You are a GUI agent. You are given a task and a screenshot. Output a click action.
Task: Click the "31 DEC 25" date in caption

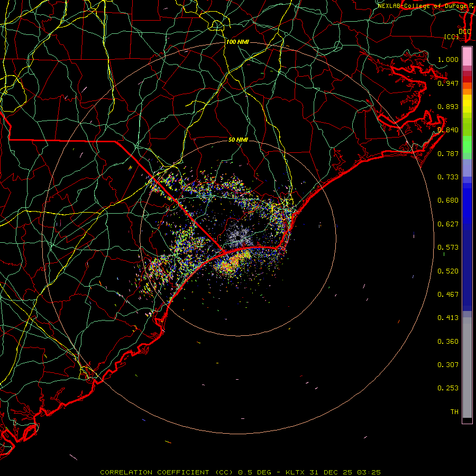331,472
